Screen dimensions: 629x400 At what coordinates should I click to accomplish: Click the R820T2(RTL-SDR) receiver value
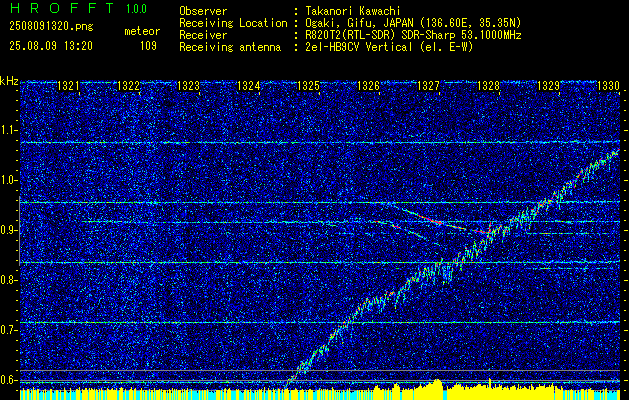[x=413, y=35]
